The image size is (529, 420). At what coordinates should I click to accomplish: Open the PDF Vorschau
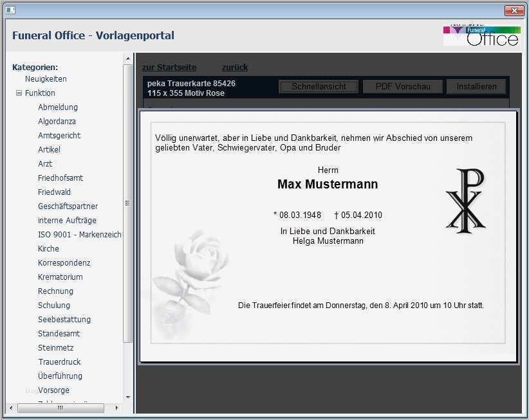pyautogui.click(x=402, y=86)
